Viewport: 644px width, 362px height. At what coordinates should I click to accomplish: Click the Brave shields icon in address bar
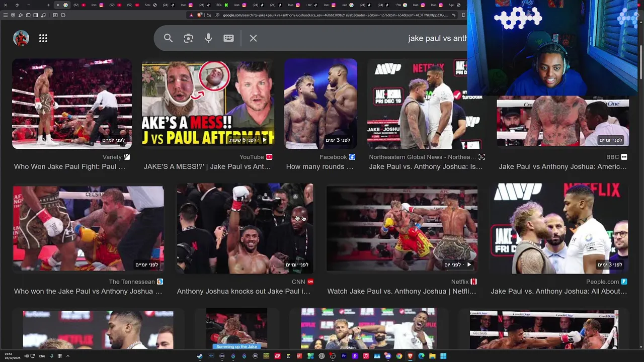[x=200, y=15]
